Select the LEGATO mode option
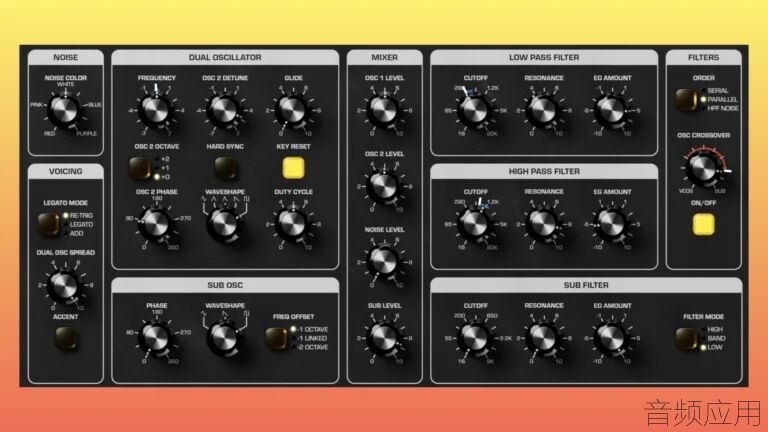This screenshot has height=432, width=768. tap(78, 224)
